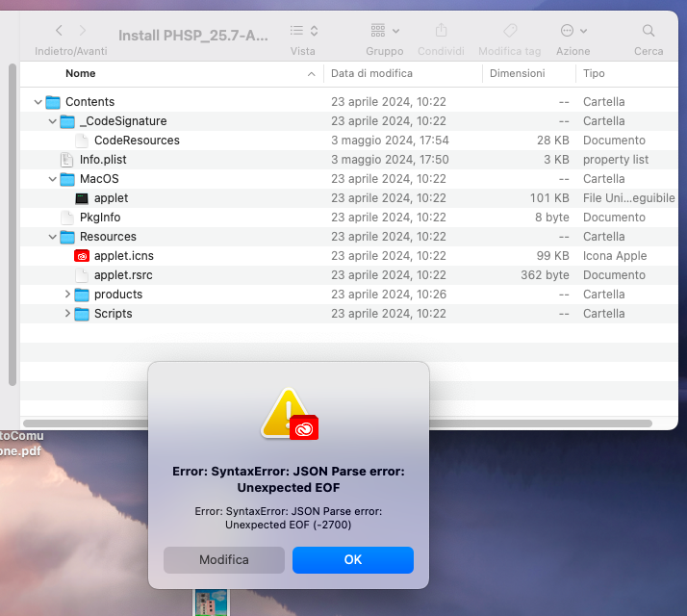Click the Cerca magnifier icon
687x616 pixels.
(x=649, y=31)
